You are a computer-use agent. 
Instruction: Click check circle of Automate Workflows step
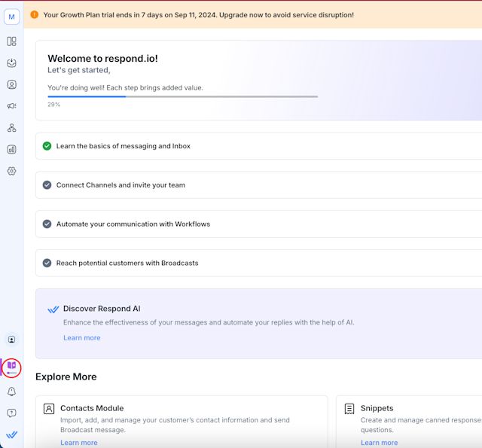tap(47, 224)
